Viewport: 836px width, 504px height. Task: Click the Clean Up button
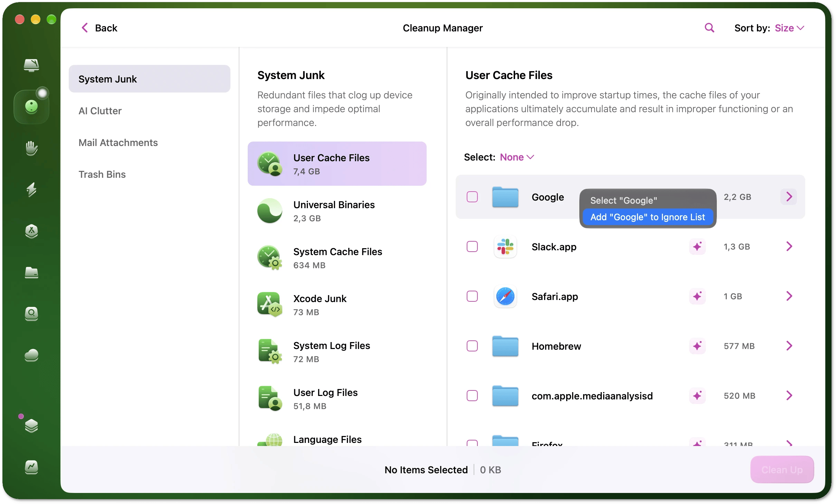[782, 469]
